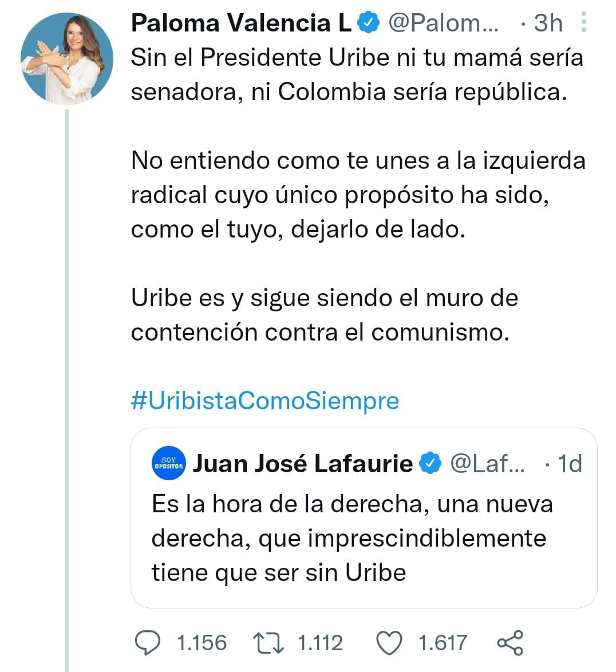Click the heart icon to like tweet
This screenshot has height=672, width=616.
pos(389,643)
